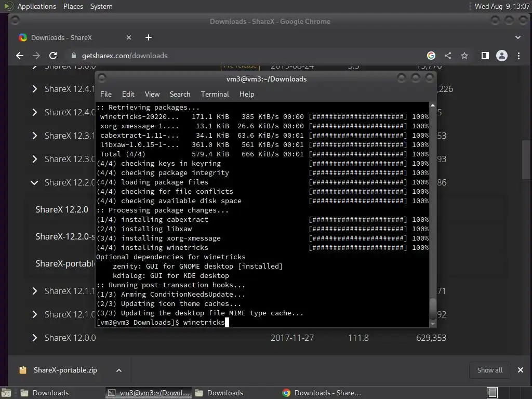Click the terminal scrollbar thumb

(x=433, y=309)
